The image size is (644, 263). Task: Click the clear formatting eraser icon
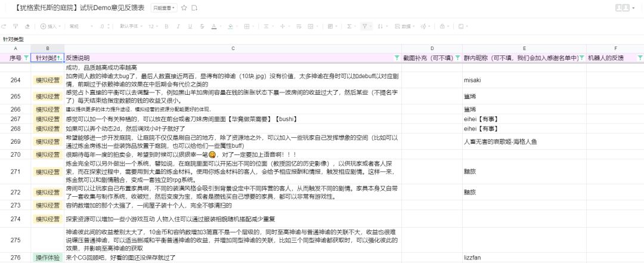click(27, 26)
